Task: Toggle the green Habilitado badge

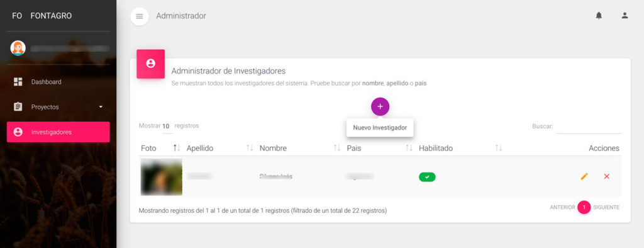Action: pyautogui.click(x=427, y=177)
